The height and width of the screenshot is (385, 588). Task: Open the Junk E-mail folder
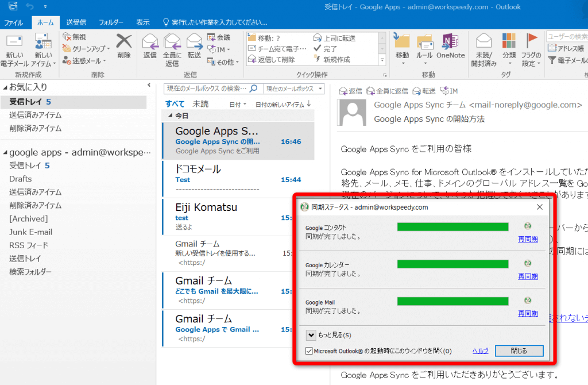tap(31, 232)
